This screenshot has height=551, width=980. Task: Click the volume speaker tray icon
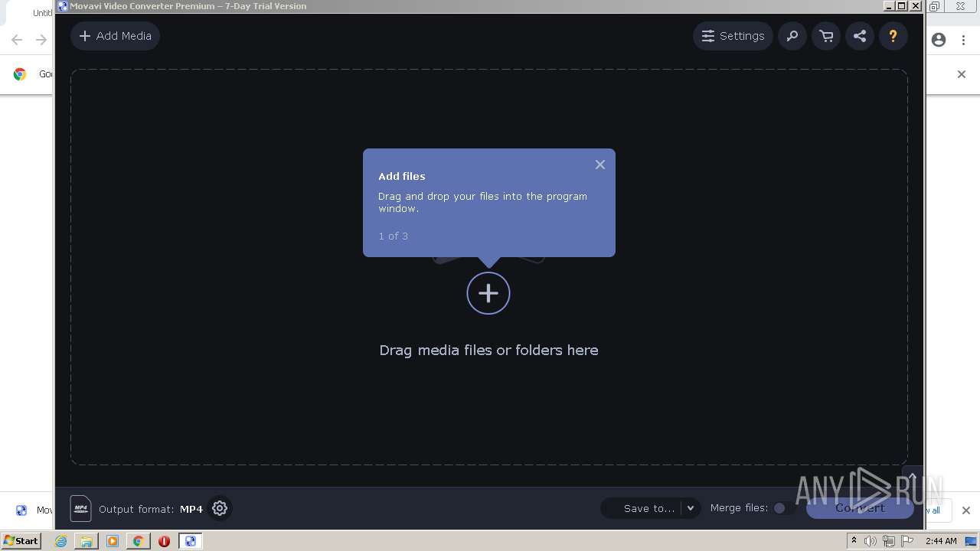click(x=871, y=541)
